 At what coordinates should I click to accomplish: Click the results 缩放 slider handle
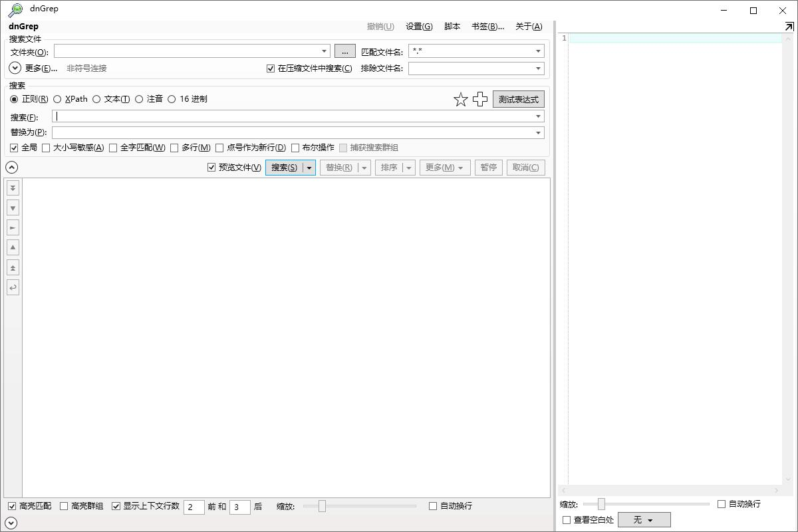322,506
